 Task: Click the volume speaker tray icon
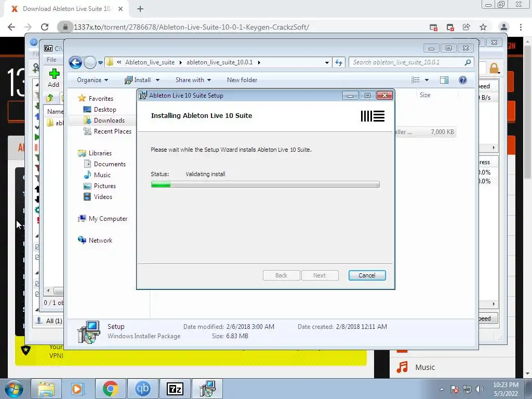pos(480,389)
